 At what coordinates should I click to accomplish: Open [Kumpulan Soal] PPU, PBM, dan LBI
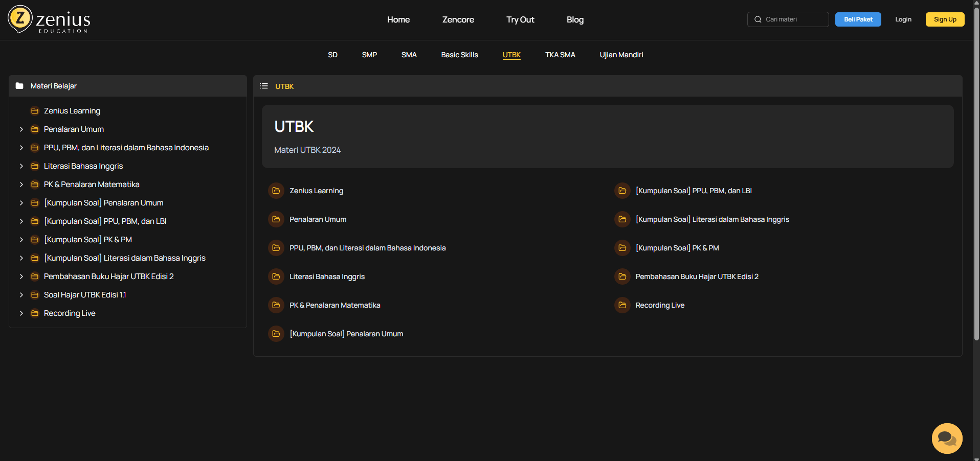click(694, 191)
